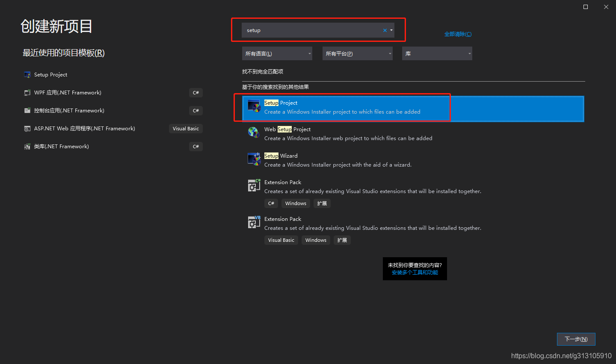616x364 pixels.
Task: Click the Windows tag under C# Extension Pack
Action: click(296, 203)
